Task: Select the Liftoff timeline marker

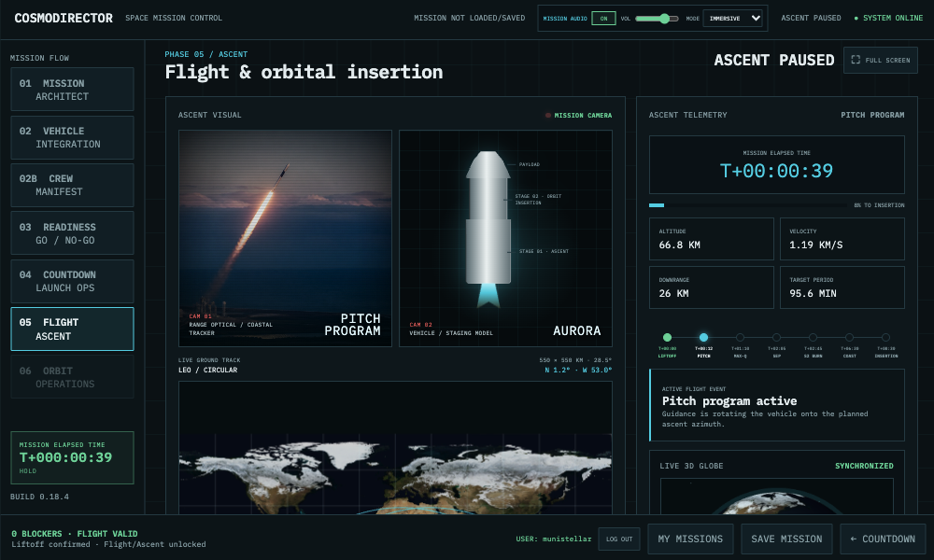Action: (667, 338)
